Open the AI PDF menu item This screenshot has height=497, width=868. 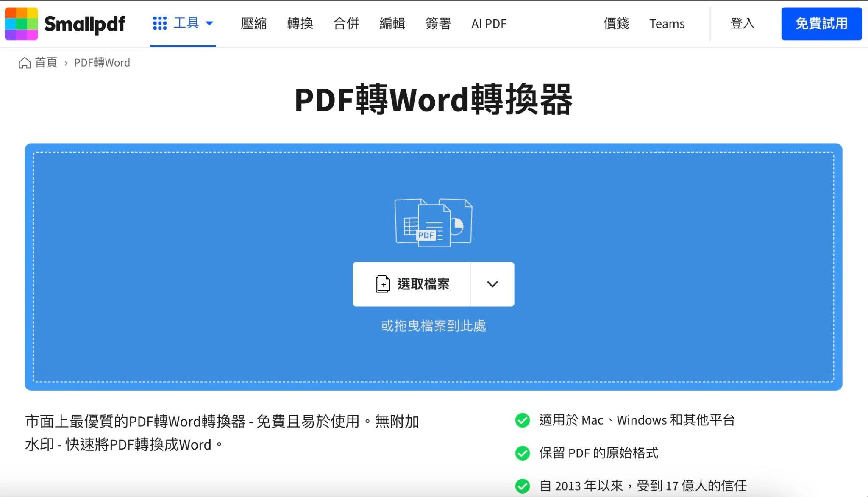coord(489,24)
